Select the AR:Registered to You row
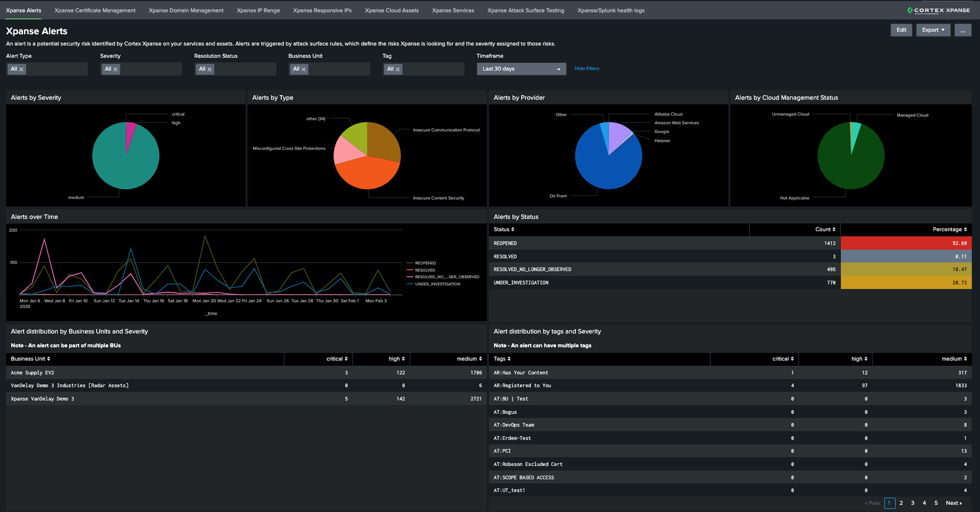The height and width of the screenshot is (512, 980). [730, 386]
